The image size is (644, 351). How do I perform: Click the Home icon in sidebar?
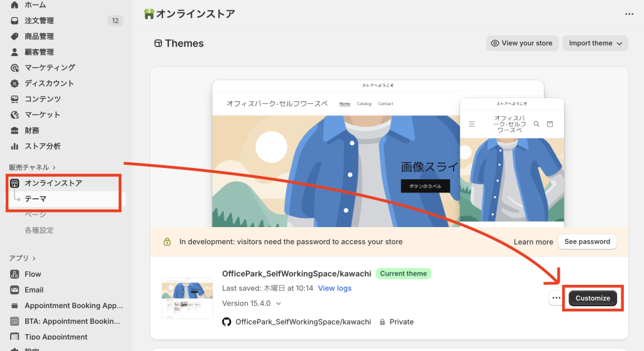14,5
